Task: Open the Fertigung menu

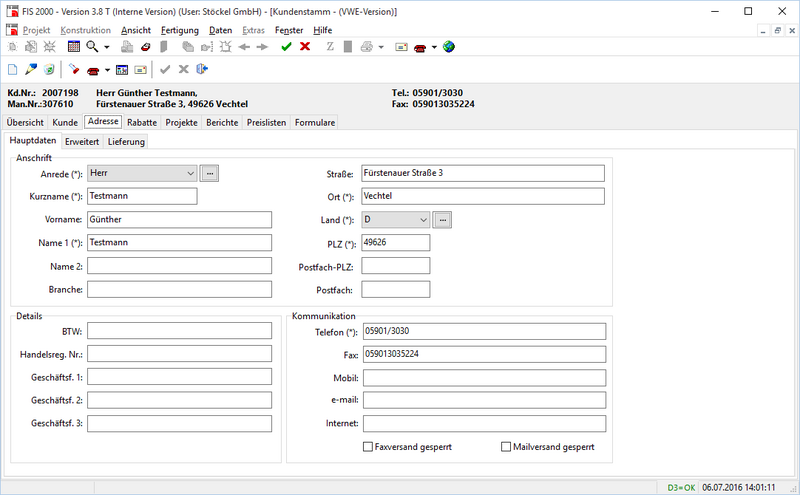Action: 179,30
